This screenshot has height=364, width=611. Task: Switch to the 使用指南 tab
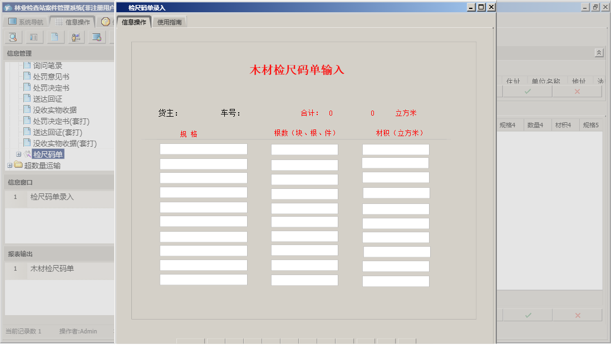(x=170, y=22)
